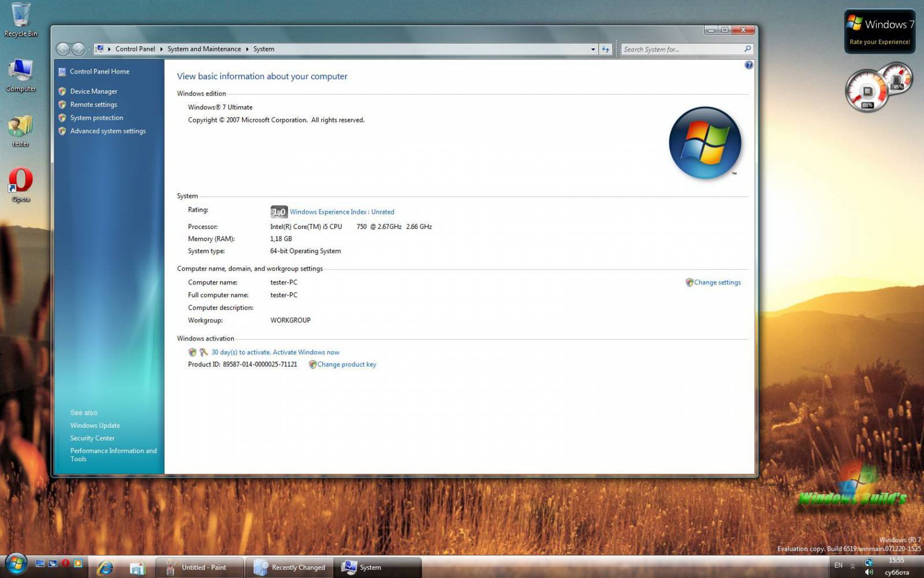
Task: Open the System window help icon
Action: (748, 65)
